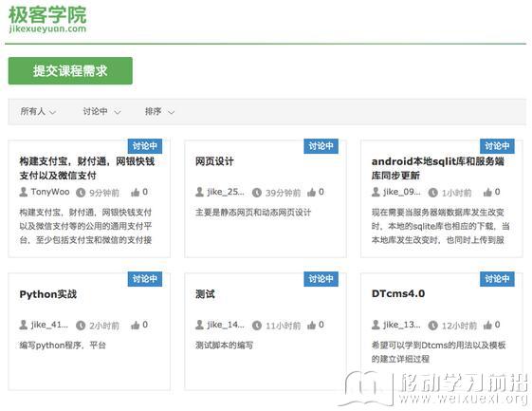Click 讨论中 badge on 网页设计 card
Viewport: 532px width, 411px height.
point(321,146)
